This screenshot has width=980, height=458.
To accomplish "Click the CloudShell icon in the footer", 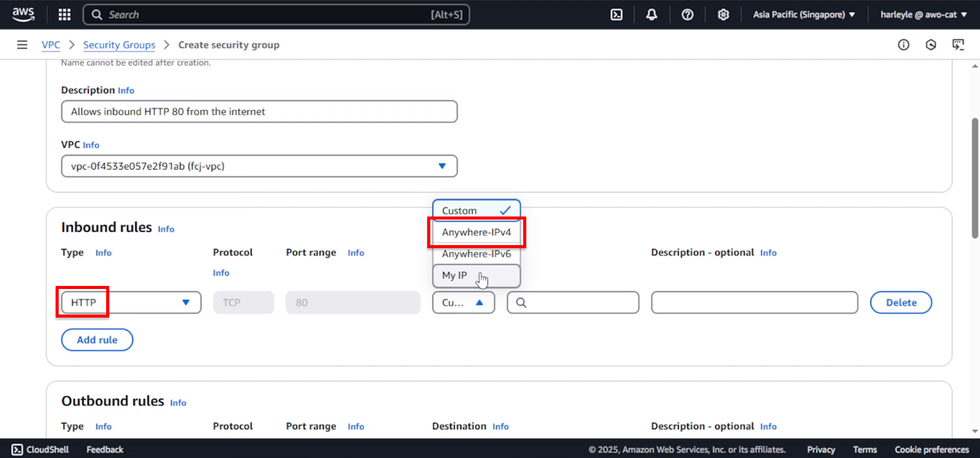I will 17,449.
